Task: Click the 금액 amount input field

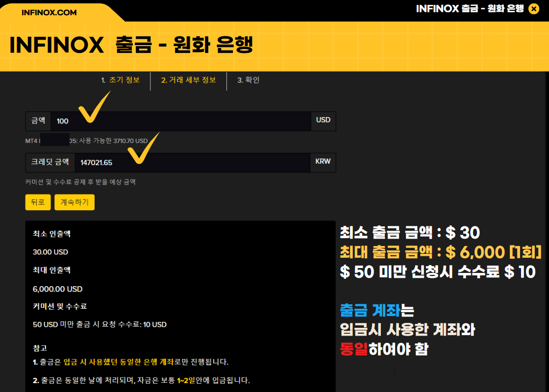Action: [x=181, y=121]
